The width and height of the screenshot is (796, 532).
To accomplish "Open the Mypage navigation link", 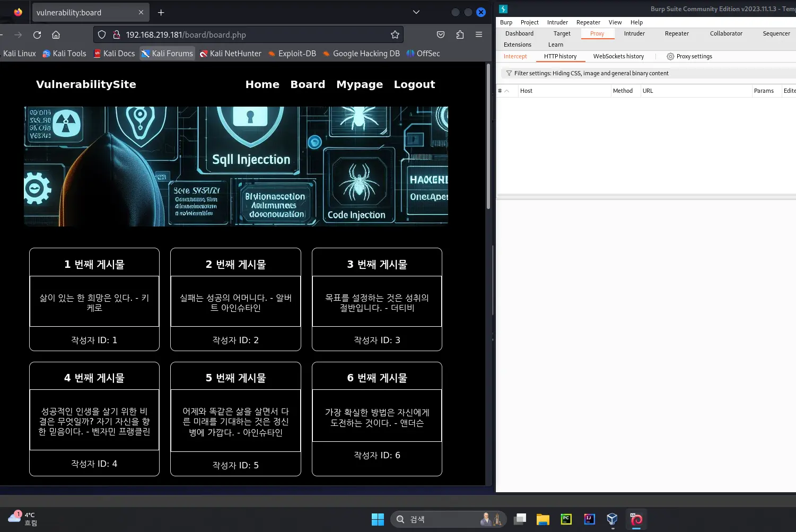I will (360, 84).
